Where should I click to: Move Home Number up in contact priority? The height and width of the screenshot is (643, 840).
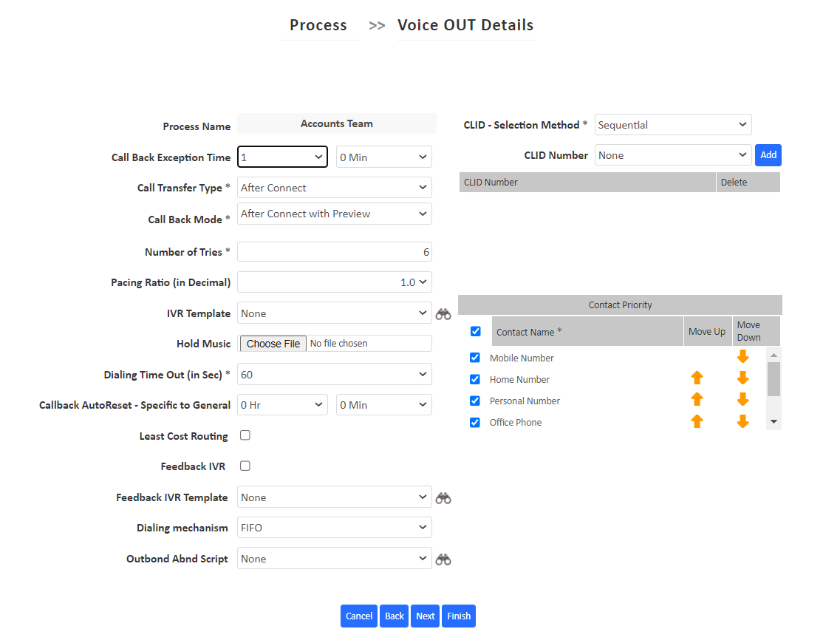697,378
